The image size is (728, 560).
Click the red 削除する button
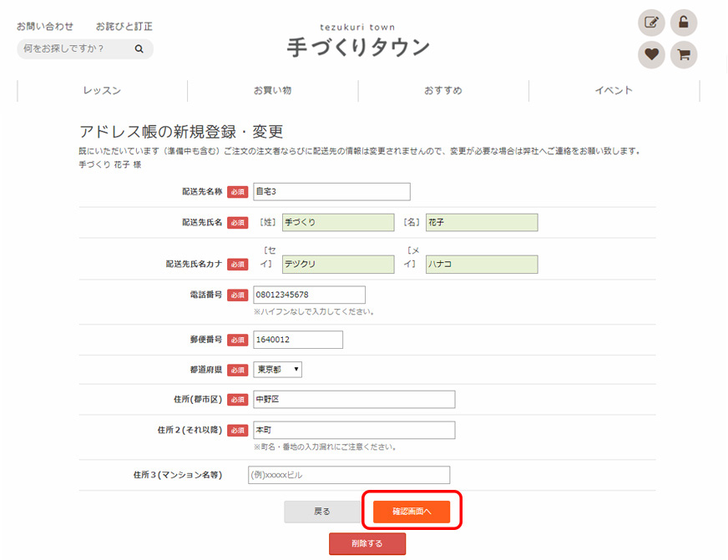coord(367,543)
